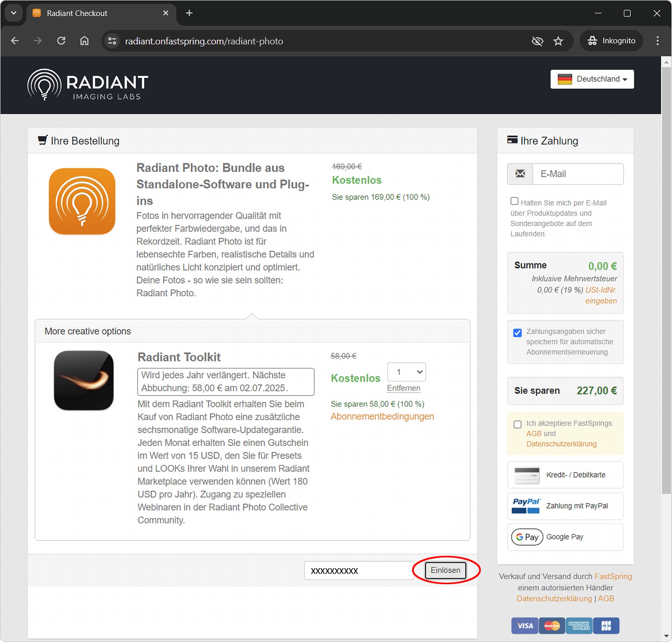Viewport: 672px width, 642px height.
Task: Open the Inkognito profile indicator
Action: pyautogui.click(x=611, y=41)
